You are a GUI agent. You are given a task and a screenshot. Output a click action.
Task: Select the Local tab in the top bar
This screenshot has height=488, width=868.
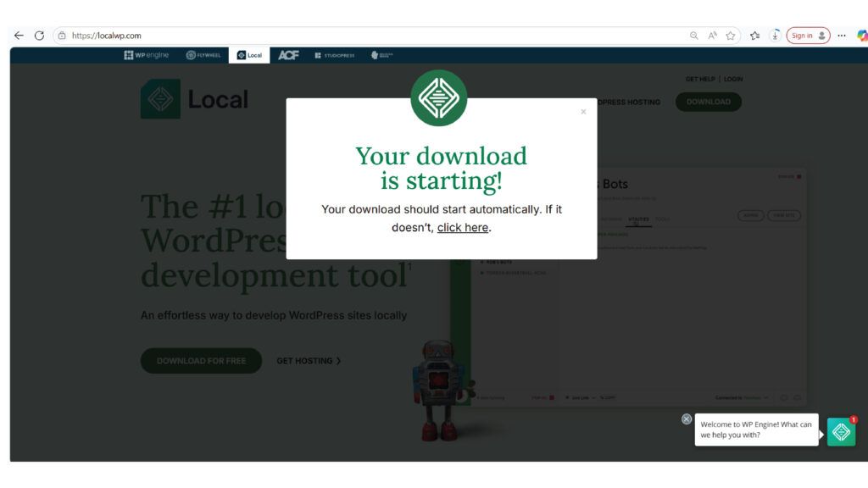[249, 55]
